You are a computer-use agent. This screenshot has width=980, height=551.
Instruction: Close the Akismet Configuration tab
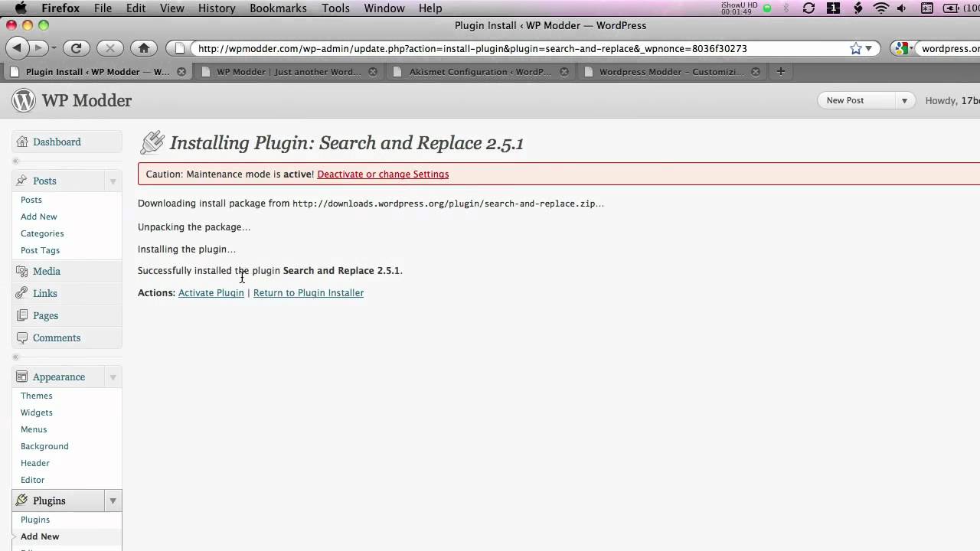click(x=564, y=72)
